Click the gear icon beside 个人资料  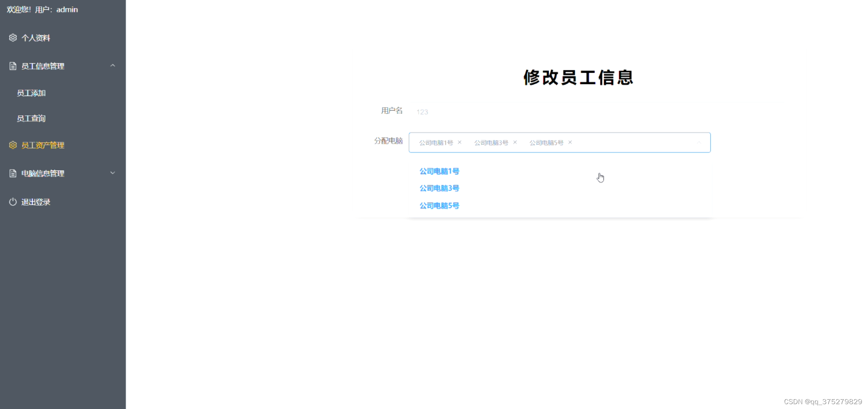[x=13, y=38]
